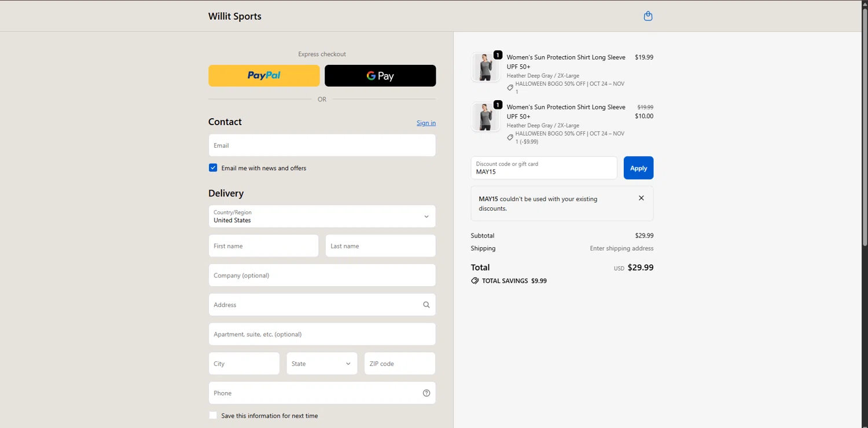The height and width of the screenshot is (428, 868).
Task: Click the 'Enter shipping address' text
Action: click(x=621, y=248)
